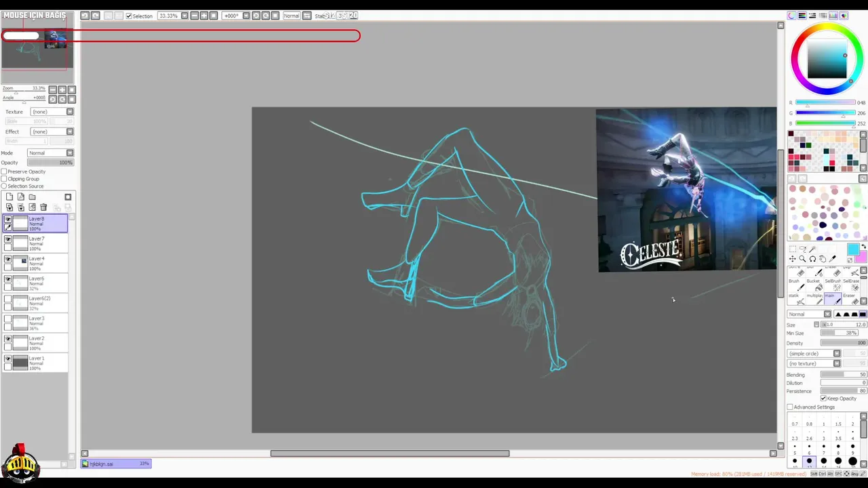Click the Redo arrow in top toolbar
This screenshot has width=868, height=488.
pyautogui.click(x=96, y=16)
